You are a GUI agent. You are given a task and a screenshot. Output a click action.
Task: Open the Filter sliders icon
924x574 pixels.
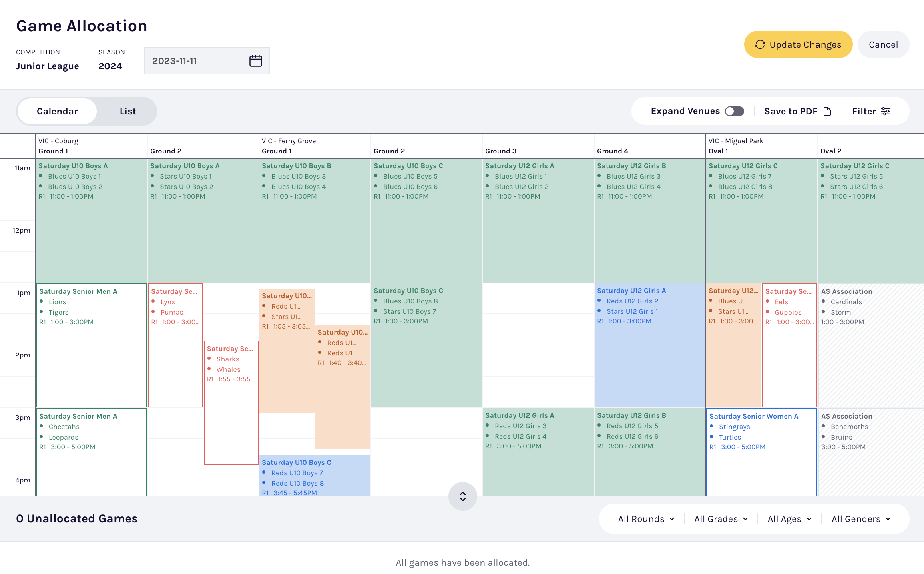click(886, 111)
